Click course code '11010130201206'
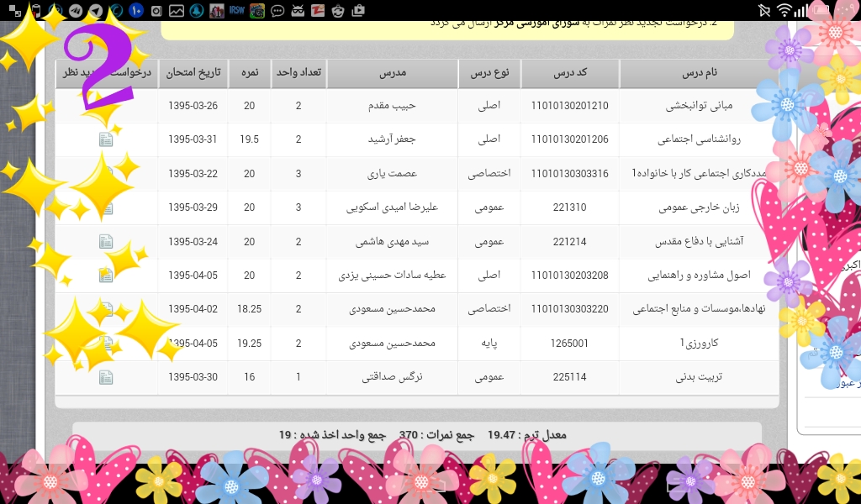861x504 pixels. point(569,139)
